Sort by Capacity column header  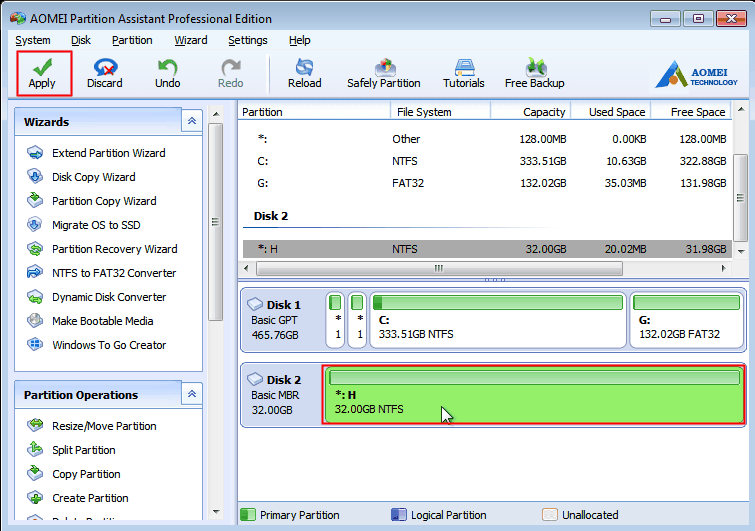[531, 112]
